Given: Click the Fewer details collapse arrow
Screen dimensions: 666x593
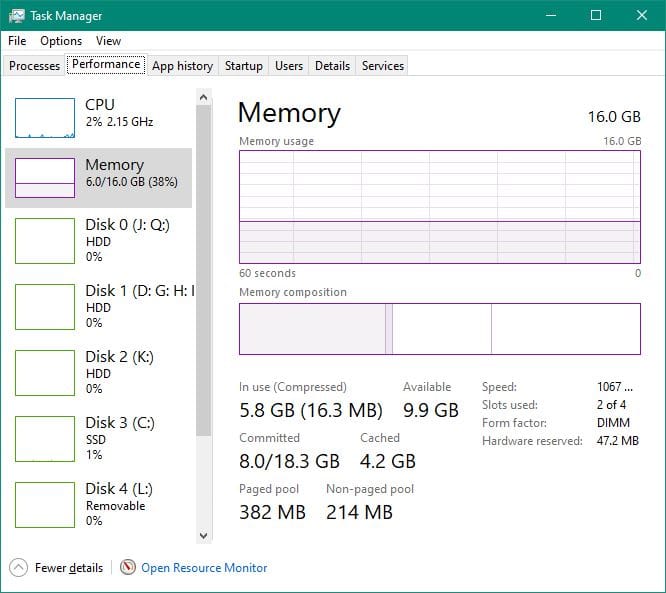Looking at the screenshot, I should (18, 568).
